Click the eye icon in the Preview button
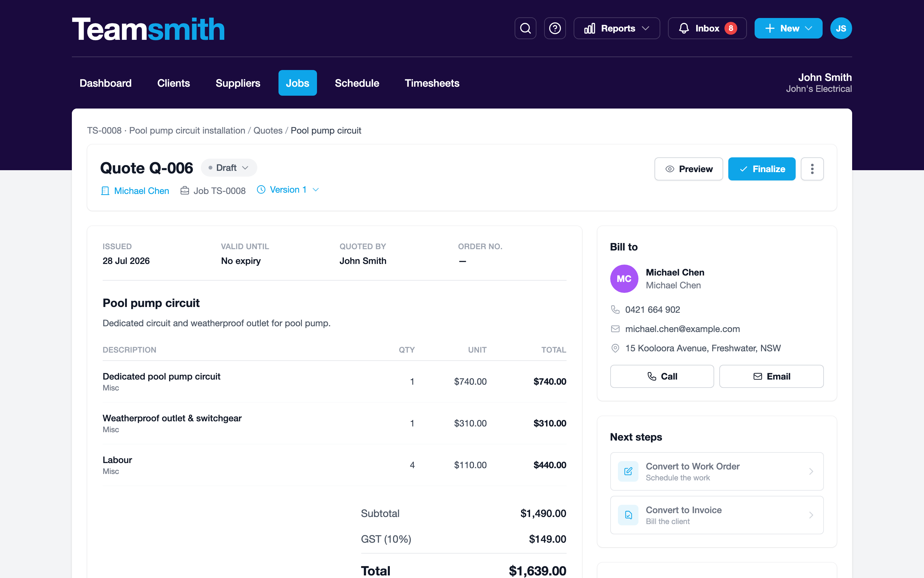Screen dimensions: 924x578 tap(670, 169)
